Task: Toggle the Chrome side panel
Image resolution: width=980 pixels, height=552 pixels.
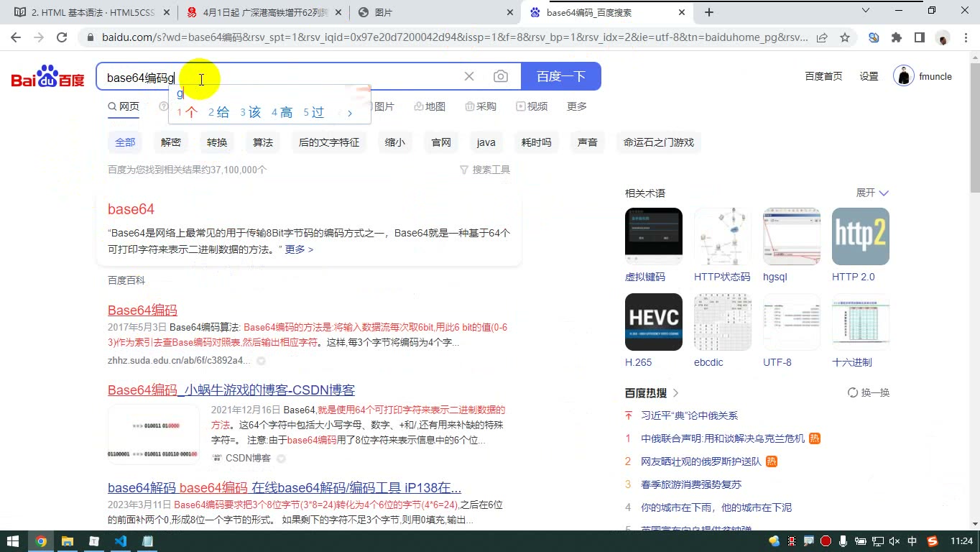Action: click(920, 37)
